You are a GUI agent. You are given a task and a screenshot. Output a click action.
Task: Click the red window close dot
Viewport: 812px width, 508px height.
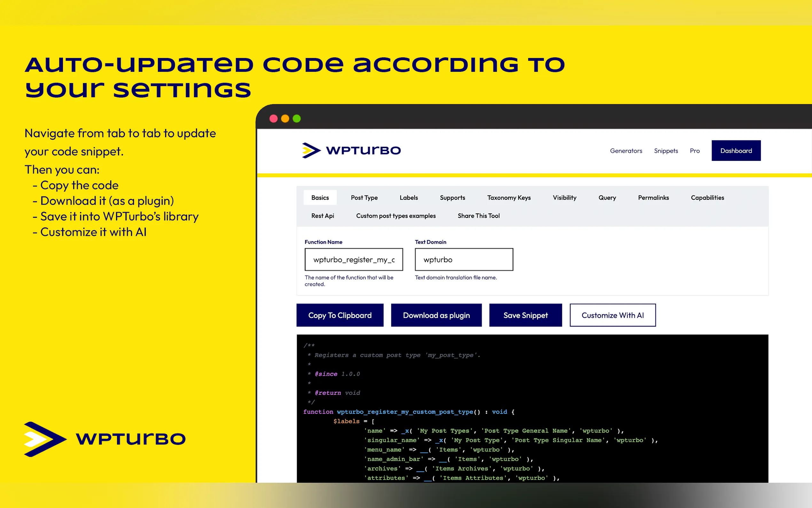pos(274,119)
